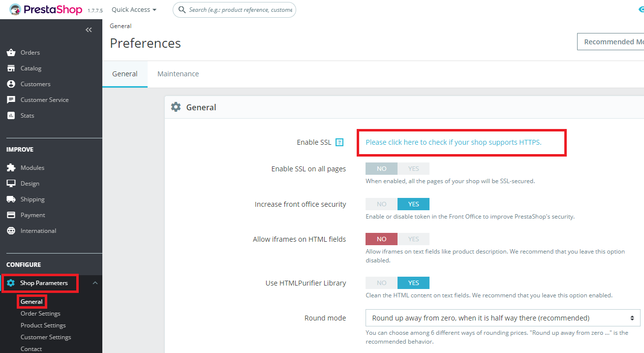Click the Customer Service chat icon
644x353 pixels.
(x=11, y=100)
